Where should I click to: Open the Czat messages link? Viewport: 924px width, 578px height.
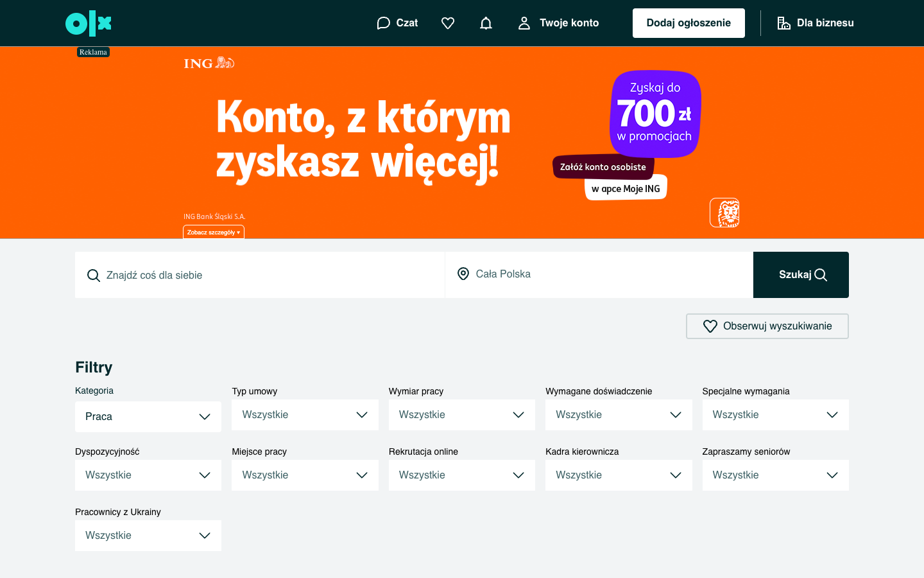[x=397, y=23]
